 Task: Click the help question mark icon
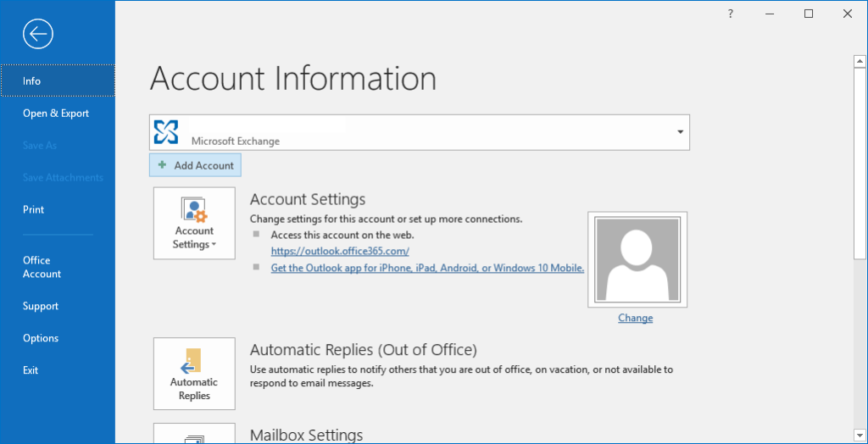pyautogui.click(x=730, y=14)
